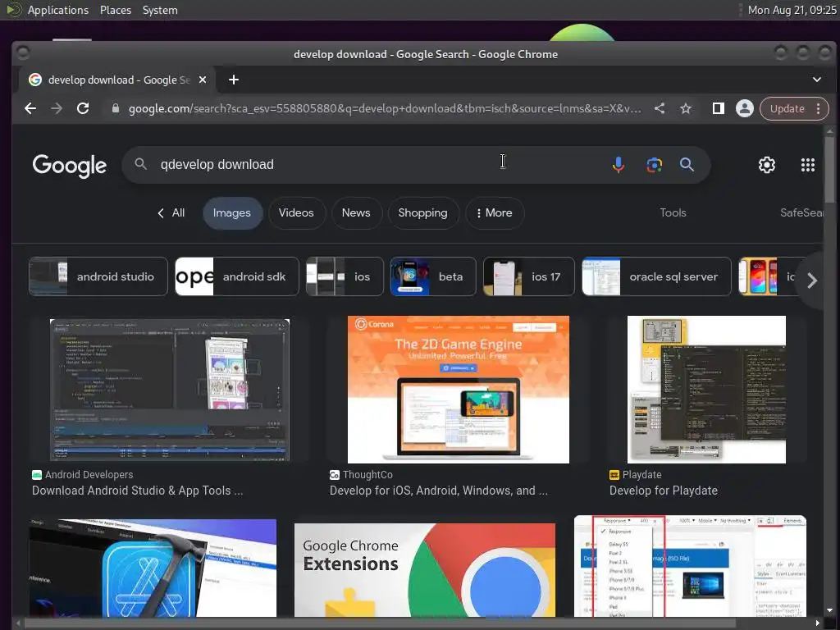Open the Chrome profile avatar
840x630 pixels.
click(x=745, y=109)
